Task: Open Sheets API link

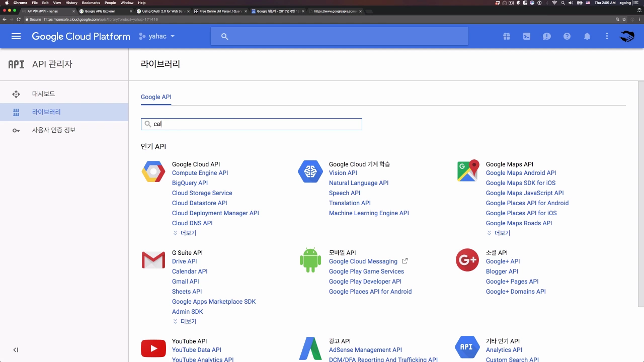Action: (x=187, y=292)
